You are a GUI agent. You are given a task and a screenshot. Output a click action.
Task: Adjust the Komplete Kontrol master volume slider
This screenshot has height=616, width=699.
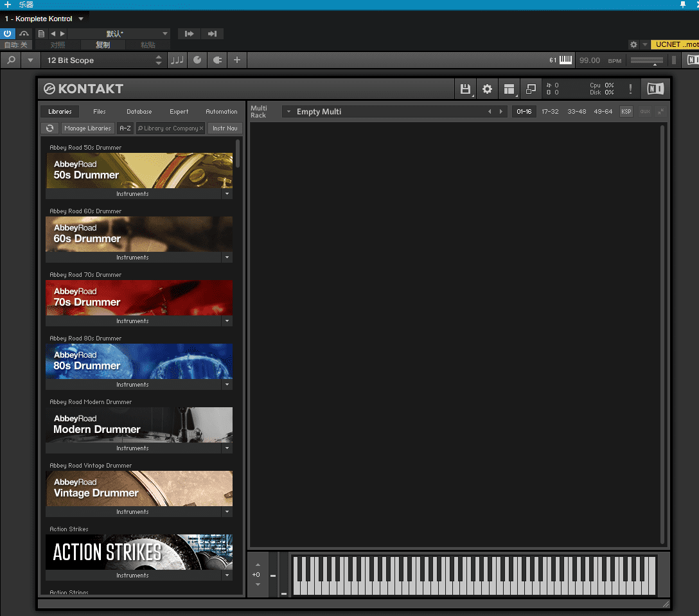(647, 60)
